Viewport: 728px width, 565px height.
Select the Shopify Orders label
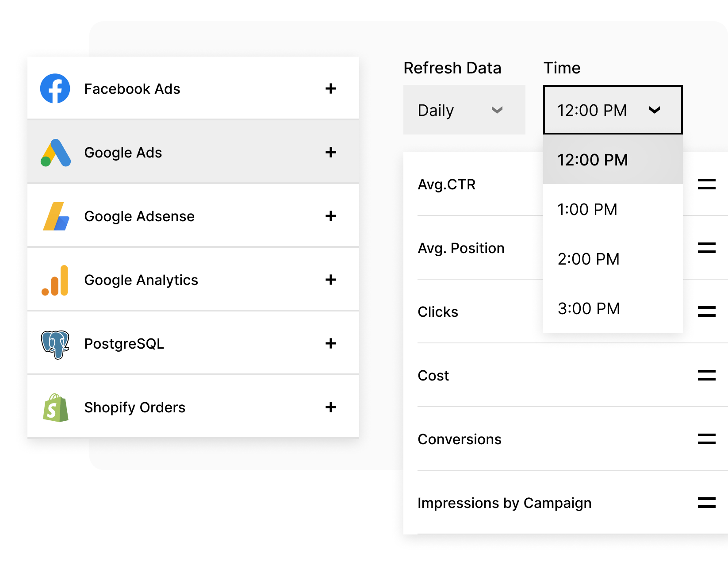tap(135, 407)
